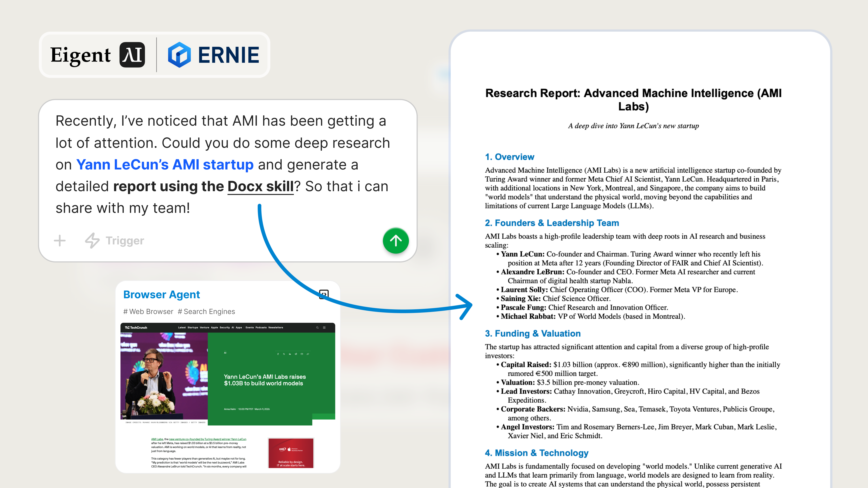Open the Browser Agent title
The height and width of the screenshot is (488, 868).
(x=161, y=294)
